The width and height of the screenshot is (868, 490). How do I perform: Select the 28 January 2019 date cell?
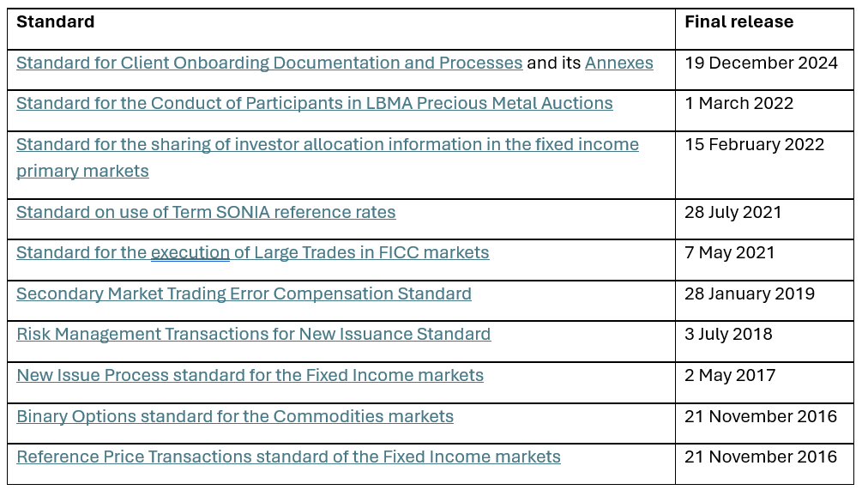coord(749,293)
